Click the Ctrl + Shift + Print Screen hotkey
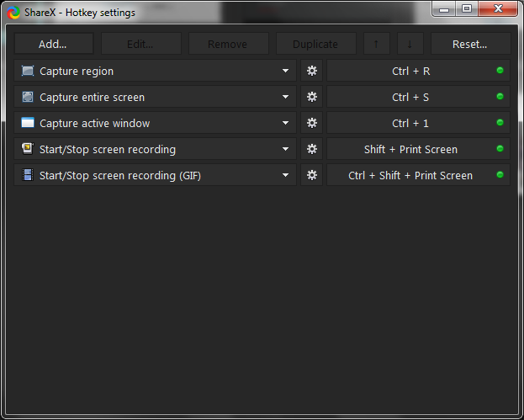 tap(411, 175)
